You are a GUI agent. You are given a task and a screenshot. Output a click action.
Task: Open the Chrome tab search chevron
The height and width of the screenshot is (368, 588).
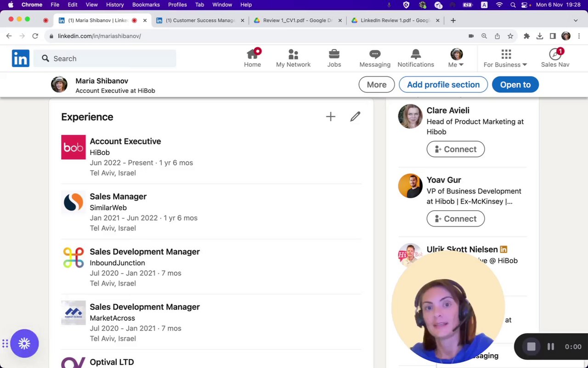[x=576, y=20]
